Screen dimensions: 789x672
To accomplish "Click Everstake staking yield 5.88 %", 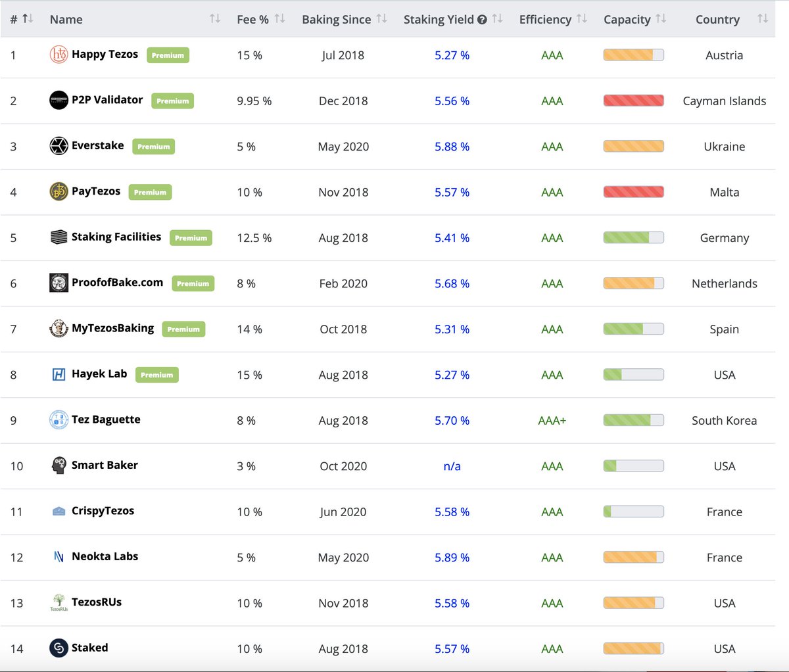I will click(452, 147).
